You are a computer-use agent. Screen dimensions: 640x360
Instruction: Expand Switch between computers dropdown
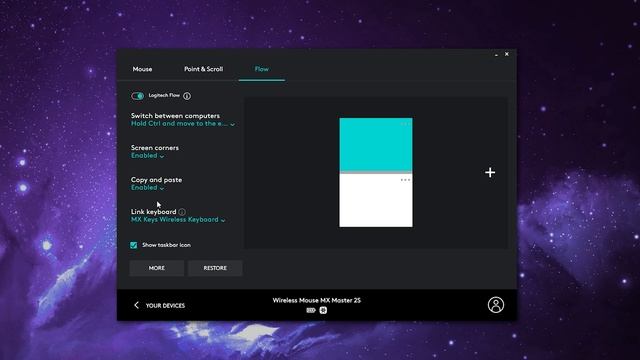pos(183,124)
